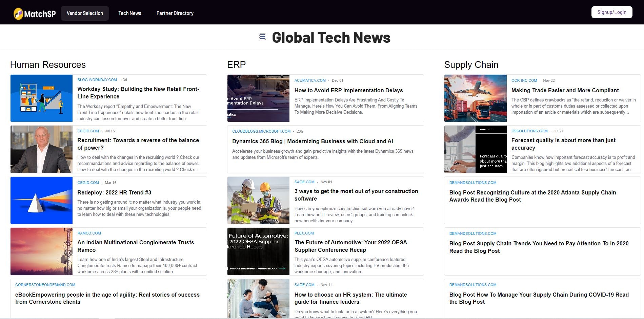Click the Acumatica ERP delays thumbnail

tap(258, 98)
